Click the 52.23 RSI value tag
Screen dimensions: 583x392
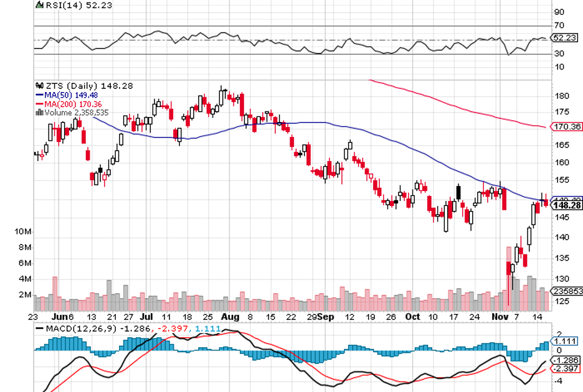(566, 37)
